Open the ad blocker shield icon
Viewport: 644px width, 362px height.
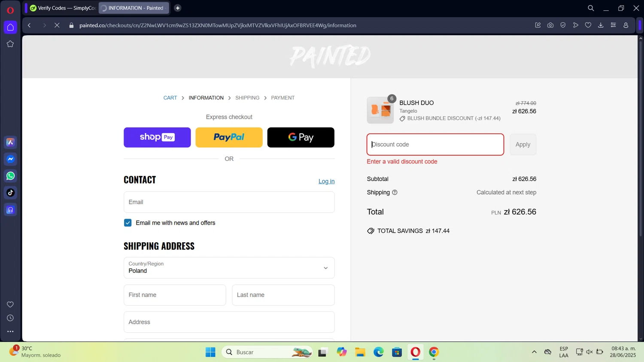point(563,25)
